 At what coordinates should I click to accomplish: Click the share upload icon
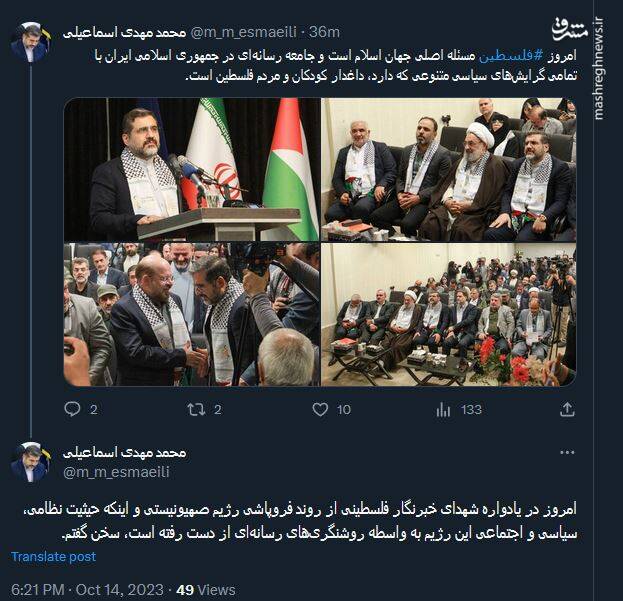click(567, 409)
